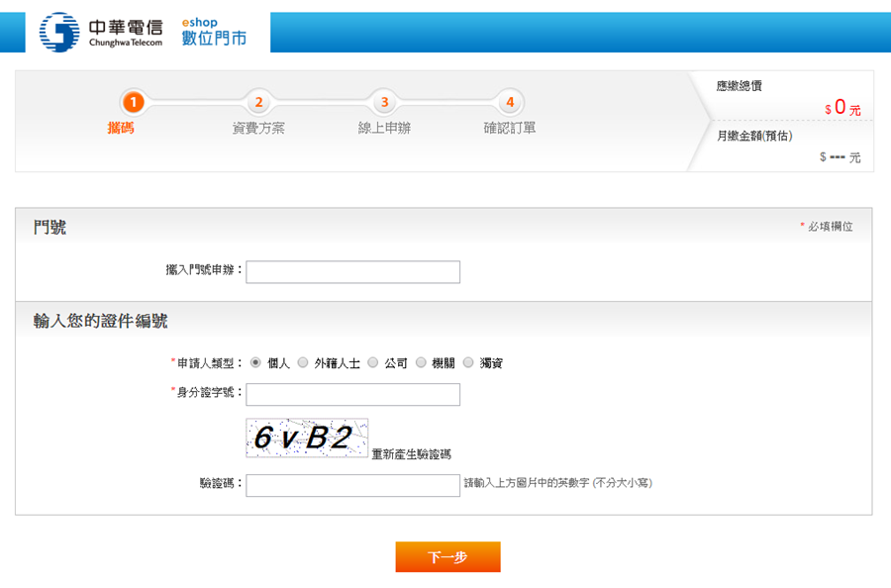Screen dimensions: 891x588
Task: Click the 確認訂單 step label
Action: (x=510, y=128)
